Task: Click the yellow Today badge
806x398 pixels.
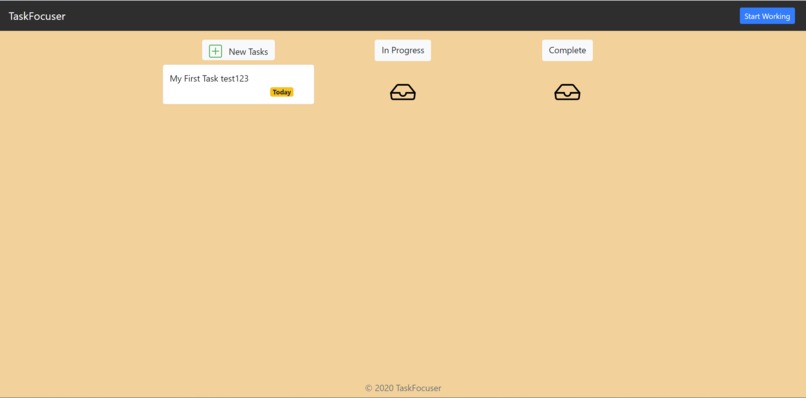Action: [282, 92]
